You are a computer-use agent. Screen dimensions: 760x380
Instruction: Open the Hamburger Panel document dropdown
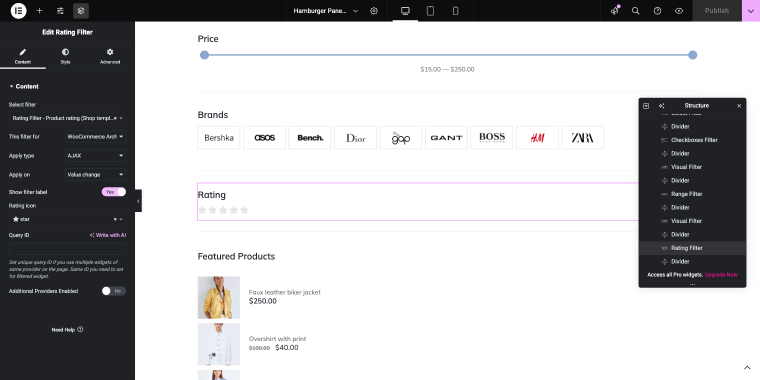coord(326,11)
